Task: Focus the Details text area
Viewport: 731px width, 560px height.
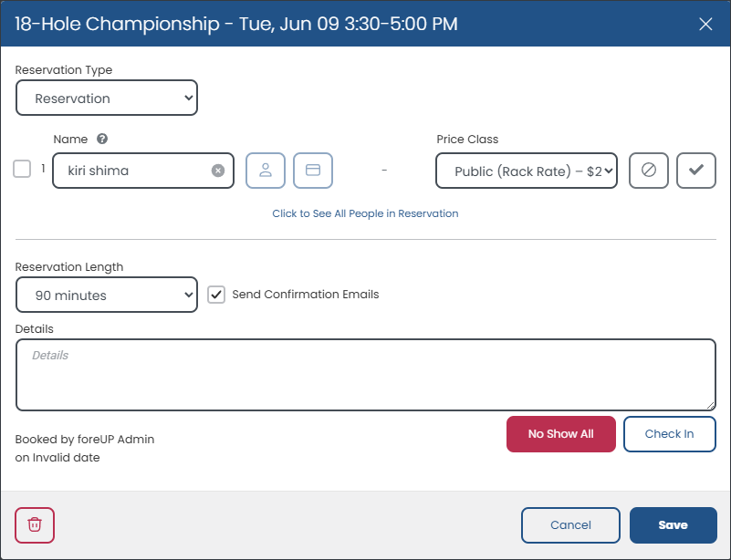Action: (365, 375)
